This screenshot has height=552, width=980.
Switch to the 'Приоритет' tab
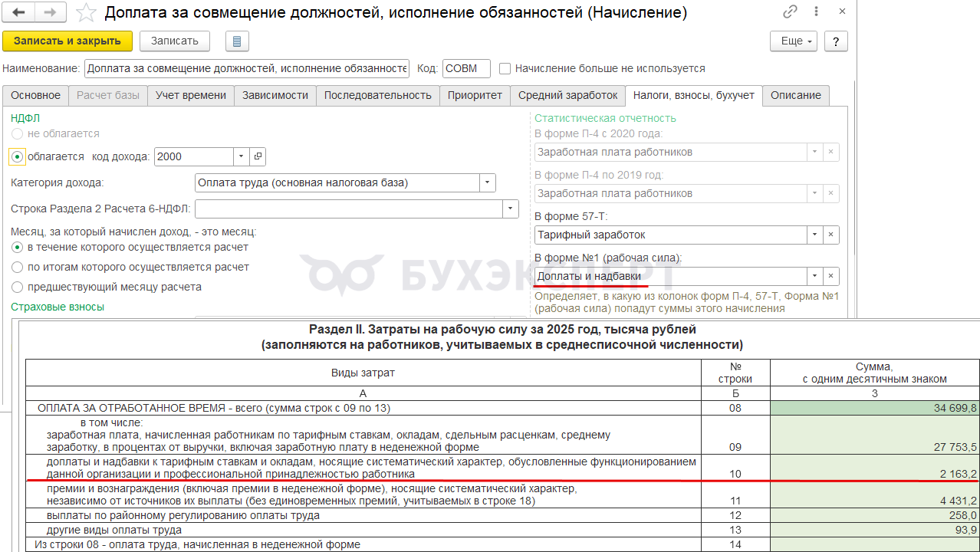(x=475, y=96)
